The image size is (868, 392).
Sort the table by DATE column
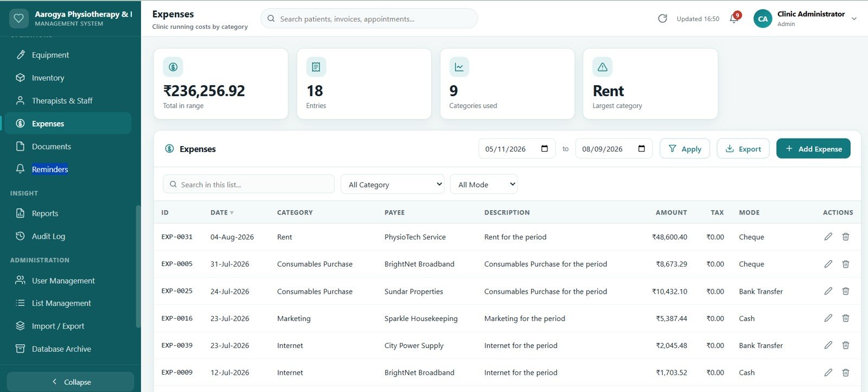pyautogui.click(x=222, y=212)
